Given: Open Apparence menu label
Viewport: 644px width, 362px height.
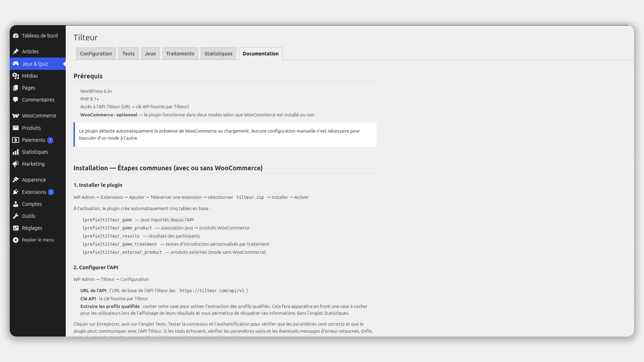Looking at the screenshot, I should coord(34,180).
